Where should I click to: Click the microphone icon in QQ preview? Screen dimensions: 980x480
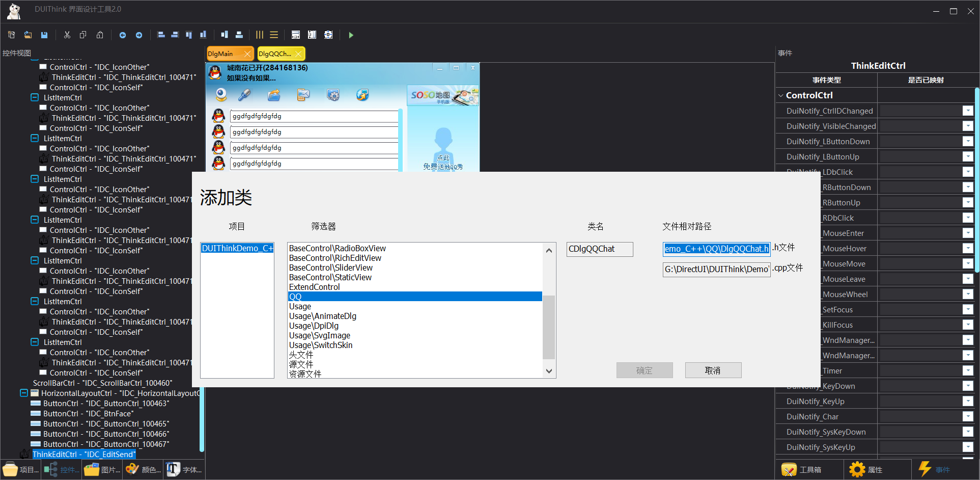tap(244, 95)
